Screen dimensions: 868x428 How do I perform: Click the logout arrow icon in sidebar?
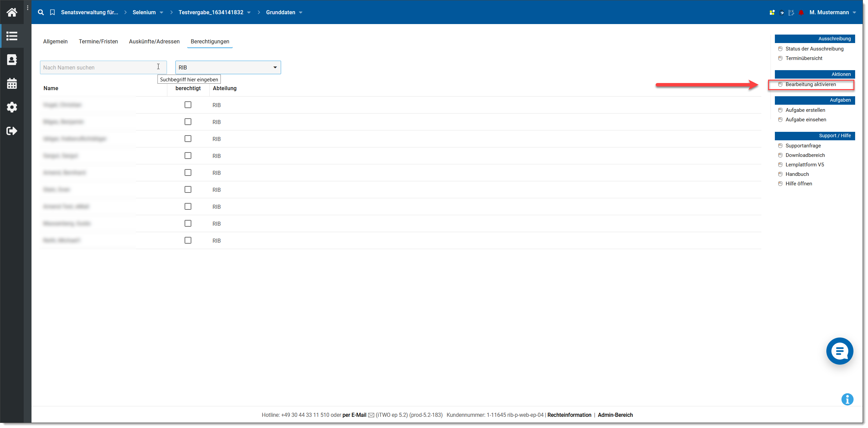click(12, 131)
